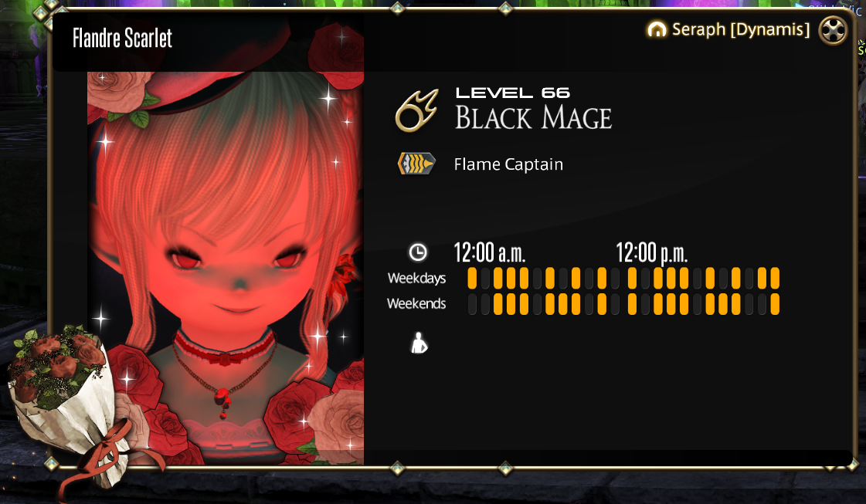Click the 12:00 a.m. time marker
The image size is (866, 504).
(x=489, y=253)
